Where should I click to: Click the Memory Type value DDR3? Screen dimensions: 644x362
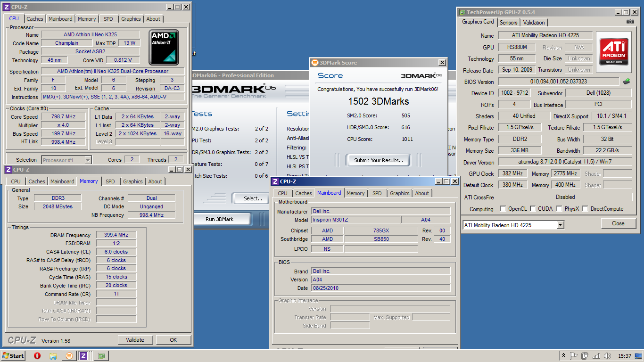(x=58, y=198)
